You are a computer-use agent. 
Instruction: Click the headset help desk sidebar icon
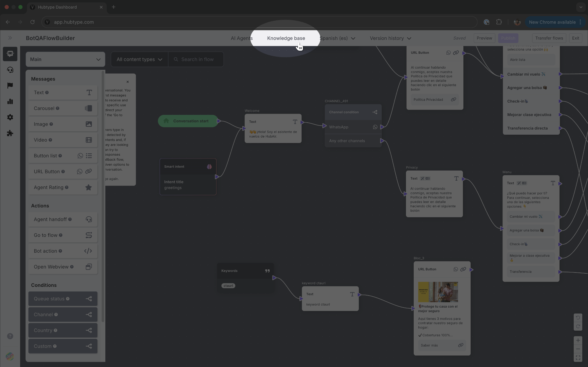[10, 70]
